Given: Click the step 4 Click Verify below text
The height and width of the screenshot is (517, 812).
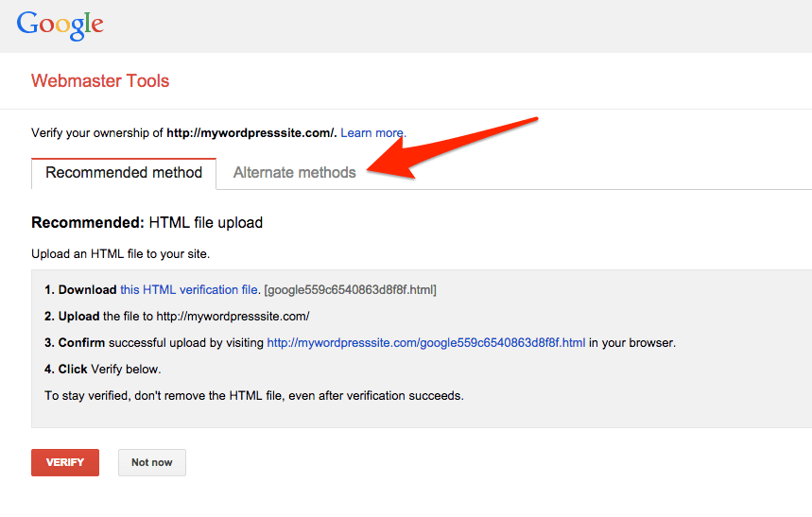Looking at the screenshot, I should click(x=103, y=370).
